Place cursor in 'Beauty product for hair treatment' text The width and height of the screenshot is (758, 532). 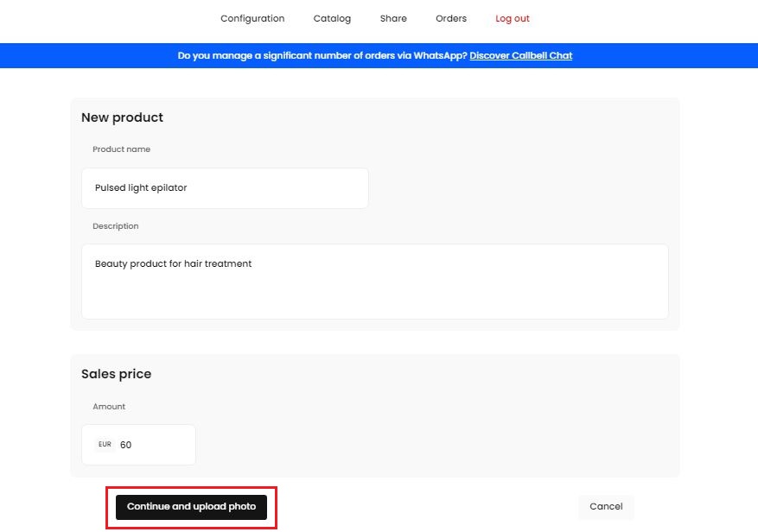tap(173, 264)
